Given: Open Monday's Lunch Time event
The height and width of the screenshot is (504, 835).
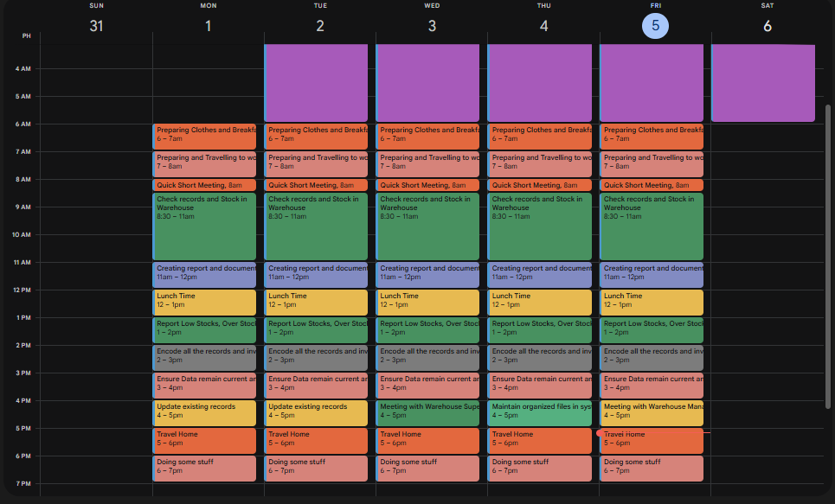Looking at the screenshot, I should click(x=204, y=303).
